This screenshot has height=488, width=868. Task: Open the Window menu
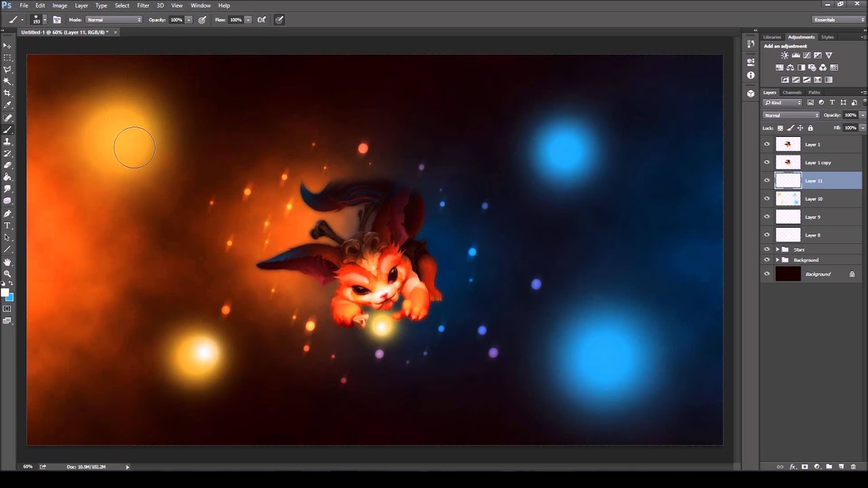(x=201, y=5)
